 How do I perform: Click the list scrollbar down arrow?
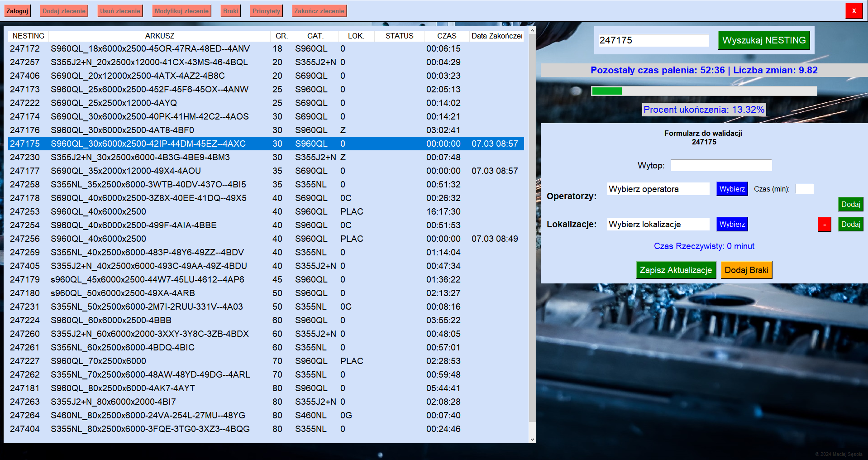click(532, 439)
